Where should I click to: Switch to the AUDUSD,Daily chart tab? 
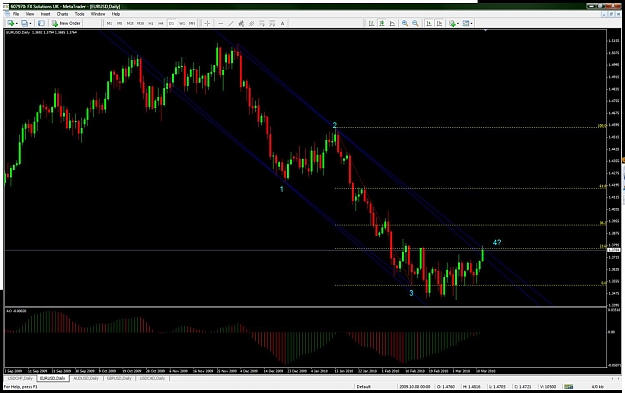pos(86,378)
